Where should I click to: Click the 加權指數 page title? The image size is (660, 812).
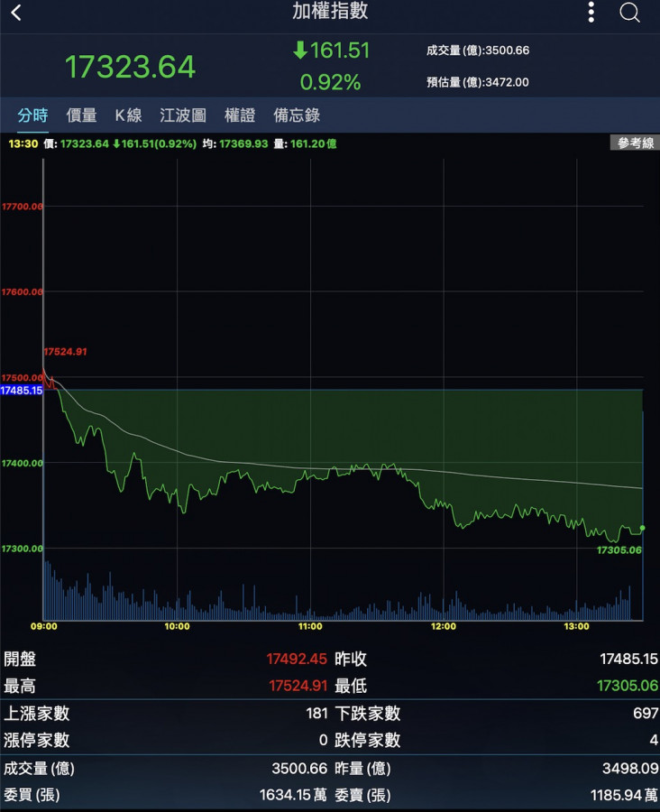point(330,11)
